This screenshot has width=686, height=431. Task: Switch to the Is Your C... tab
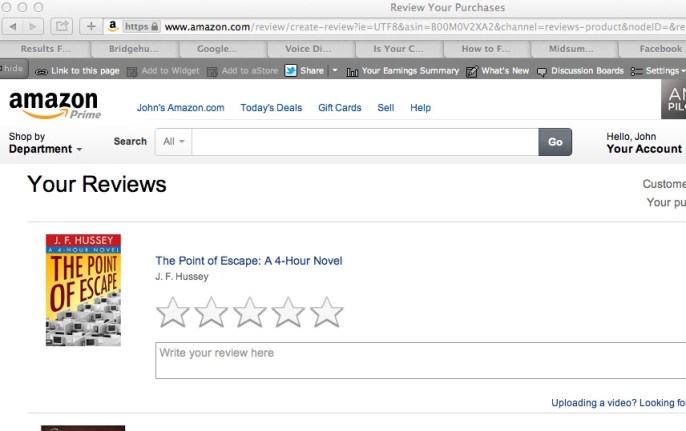(x=398, y=49)
